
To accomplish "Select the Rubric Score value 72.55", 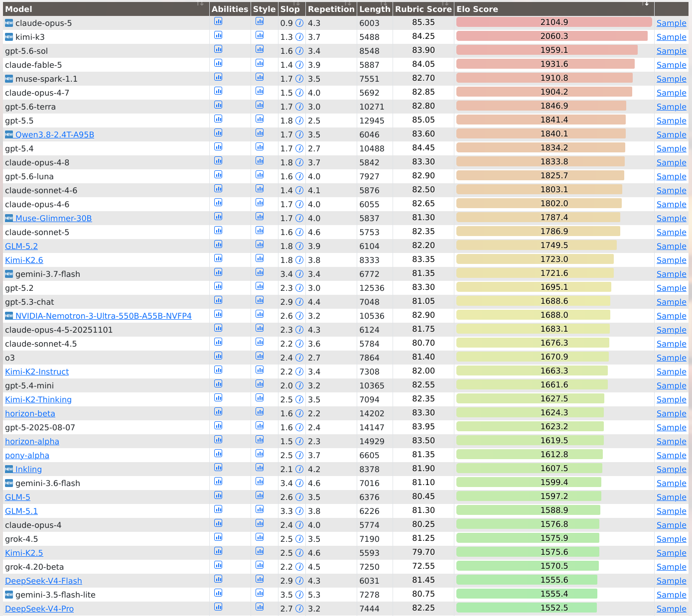I will tap(423, 566).
